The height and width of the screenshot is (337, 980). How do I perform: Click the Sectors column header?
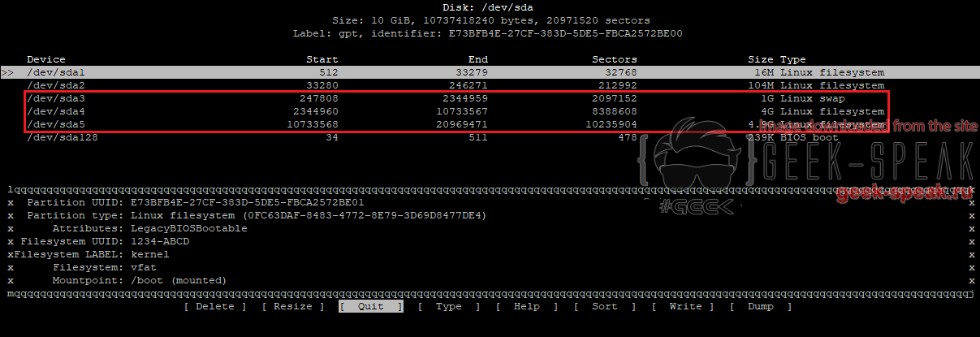point(615,59)
